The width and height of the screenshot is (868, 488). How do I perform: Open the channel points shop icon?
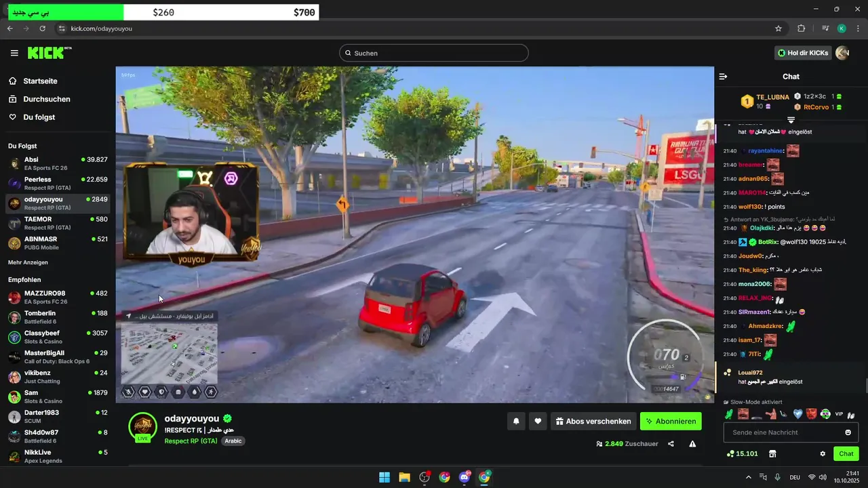pyautogui.click(x=772, y=453)
